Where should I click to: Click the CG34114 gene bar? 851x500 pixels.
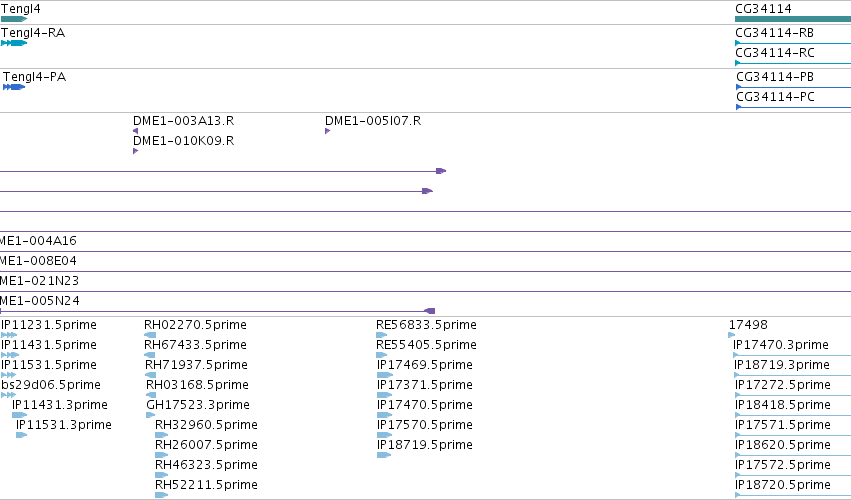coord(793,19)
